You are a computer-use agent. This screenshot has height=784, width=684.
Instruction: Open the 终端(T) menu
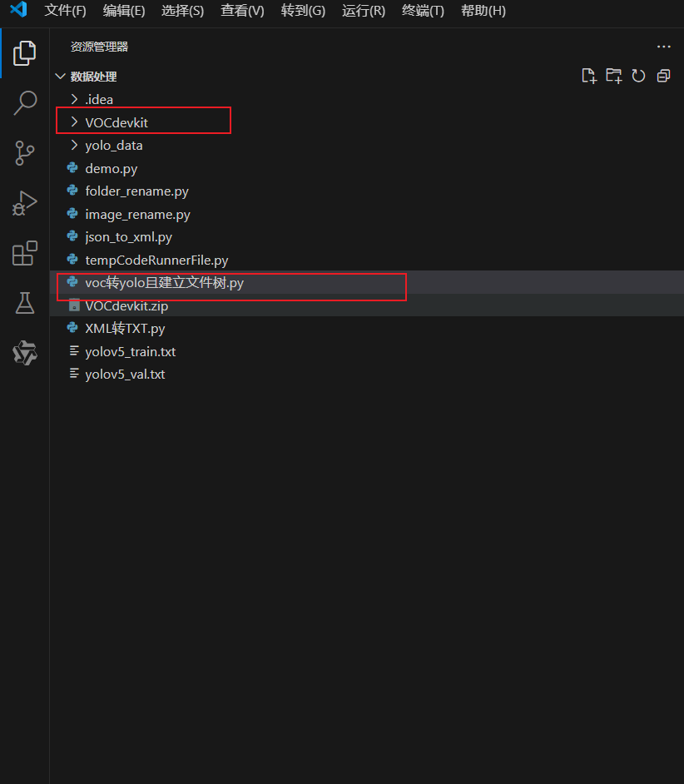[x=421, y=11]
